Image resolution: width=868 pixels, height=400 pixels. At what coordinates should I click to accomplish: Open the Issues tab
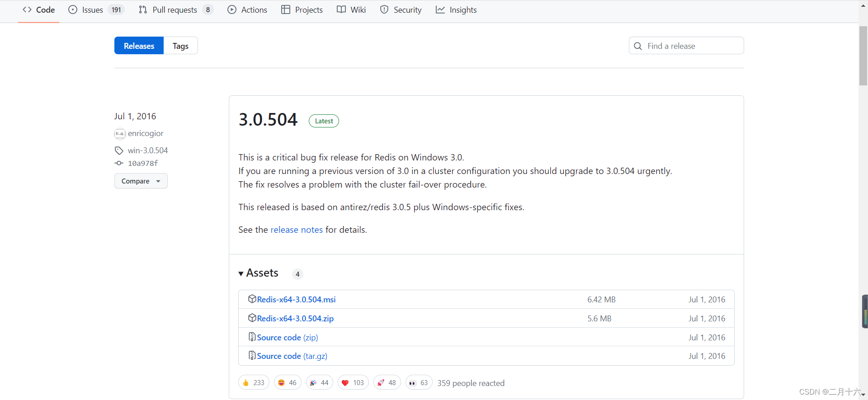(96, 10)
